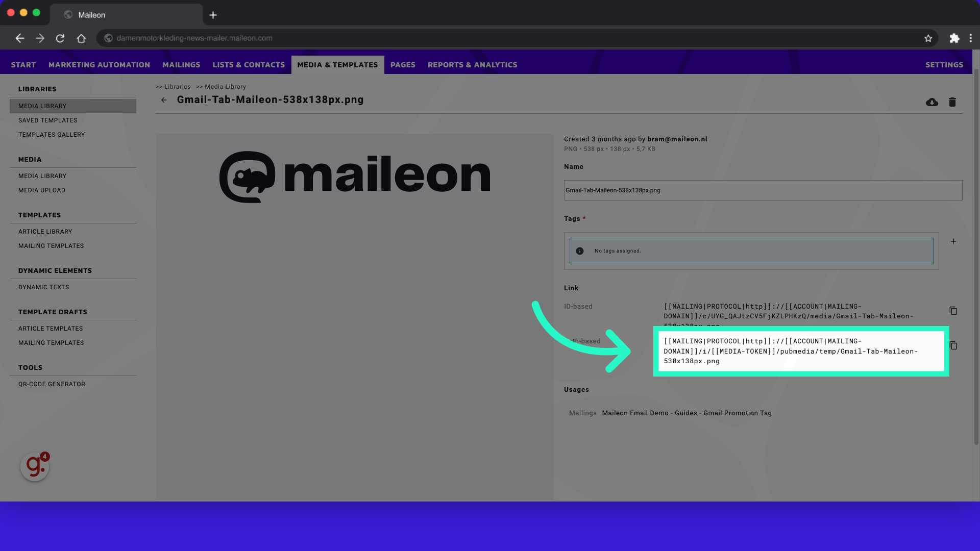
Task: Click the ID-based link text
Action: 789,314
